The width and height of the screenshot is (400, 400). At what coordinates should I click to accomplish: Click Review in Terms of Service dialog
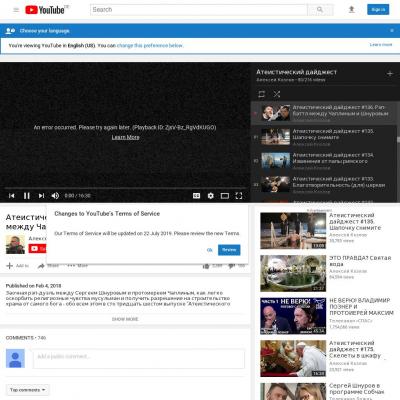coord(229,250)
